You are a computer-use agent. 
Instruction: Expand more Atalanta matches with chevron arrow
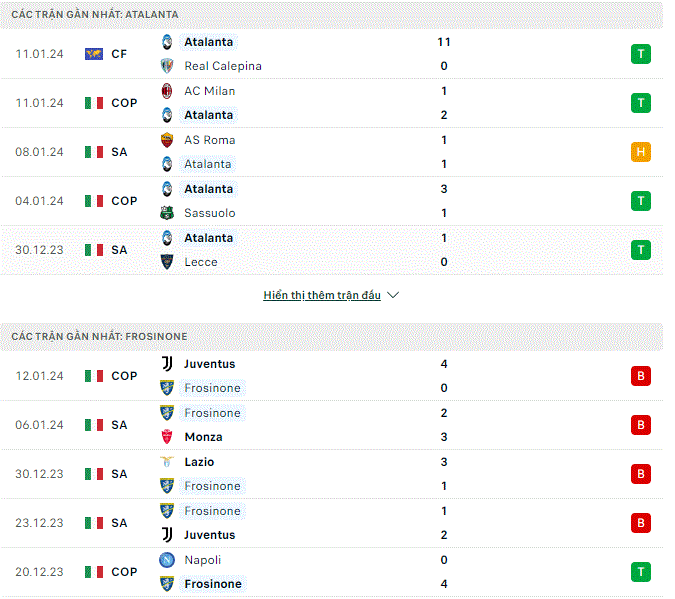[x=393, y=295]
